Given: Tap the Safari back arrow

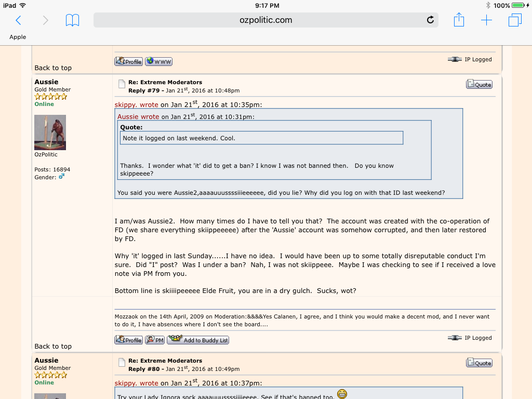Looking at the screenshot, I should click(x=18, y=20).
